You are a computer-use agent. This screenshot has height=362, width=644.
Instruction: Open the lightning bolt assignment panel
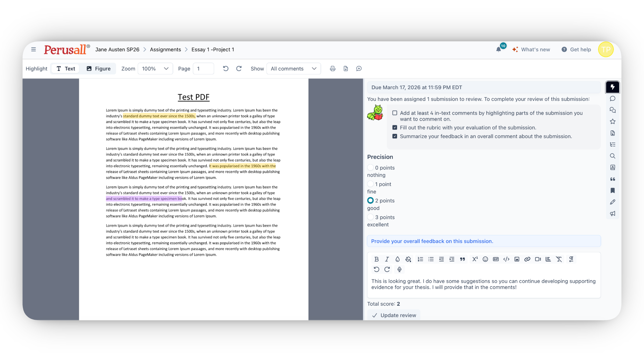click(612, 87)
